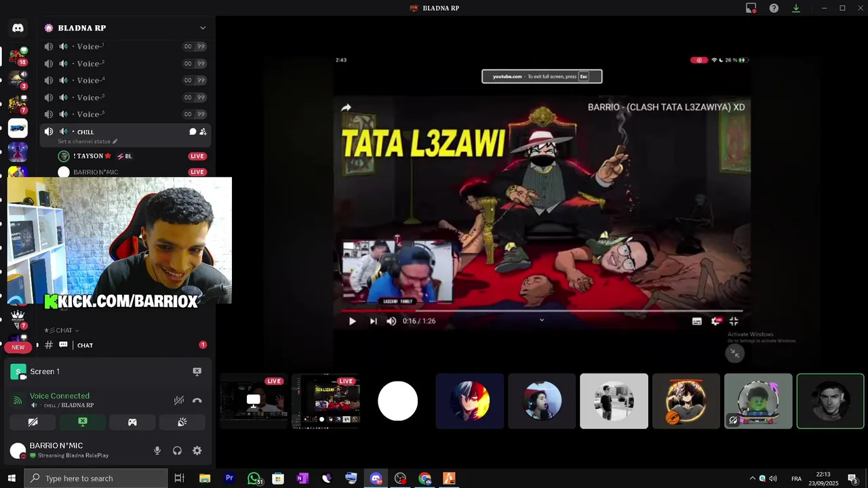Start an activity with the controller icon
Screen dimensions: 868x488
132,422
